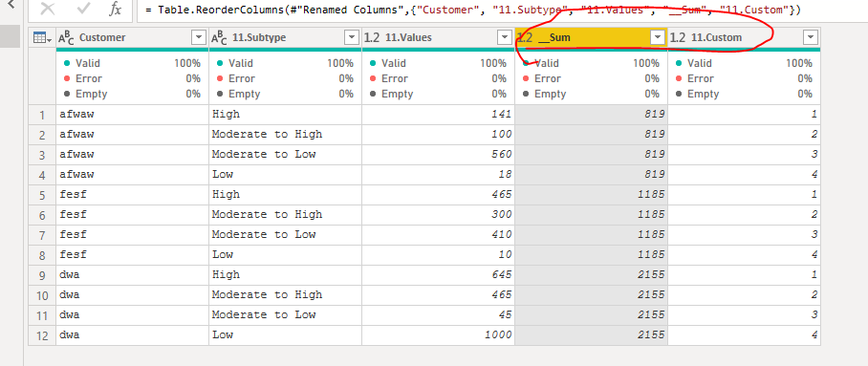This screenshot has height=366, width=868.
Task: Click the value 141 cell
Action: click(438, 115)
